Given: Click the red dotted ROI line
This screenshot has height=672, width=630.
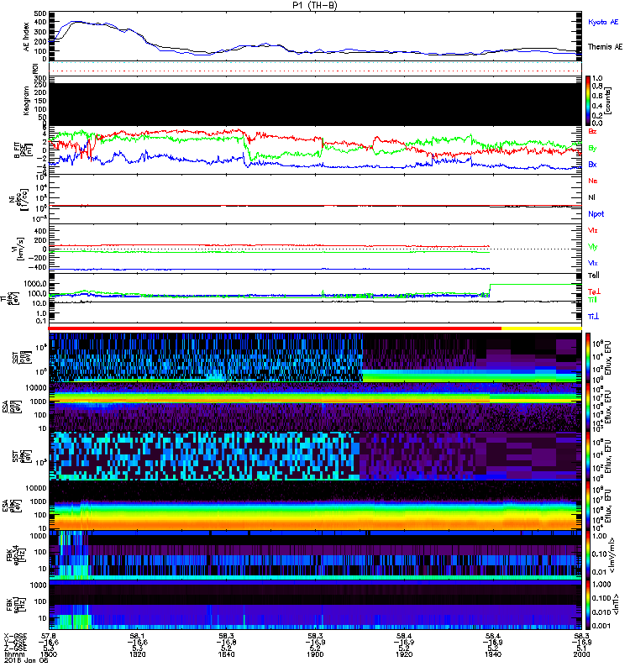Looking at the screenshot, I should pos(315,71).
